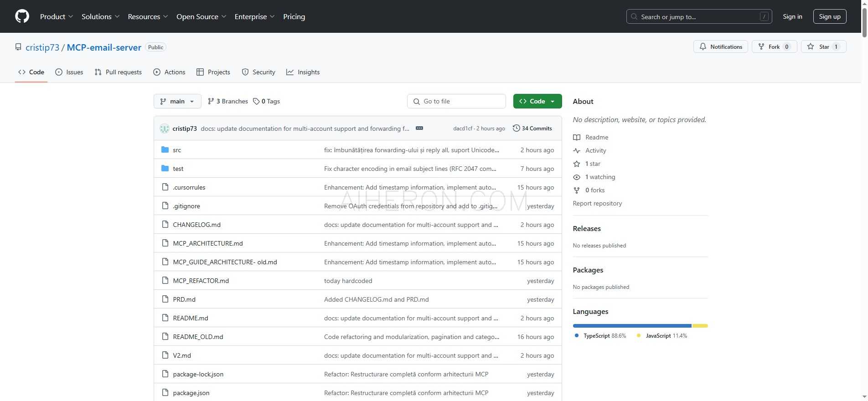This screenshot has height=401, width=868.
Task: Click the fork icon in Fork button
Action: (x=761, y=46)
